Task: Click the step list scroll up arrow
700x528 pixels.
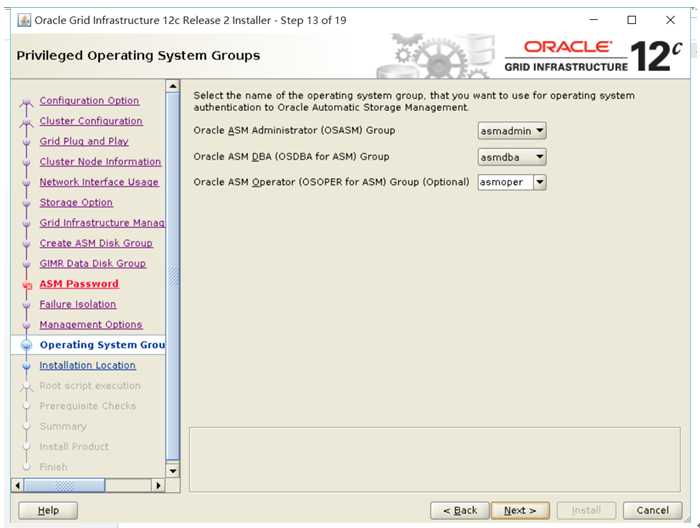Action: [x=173, y=86]
